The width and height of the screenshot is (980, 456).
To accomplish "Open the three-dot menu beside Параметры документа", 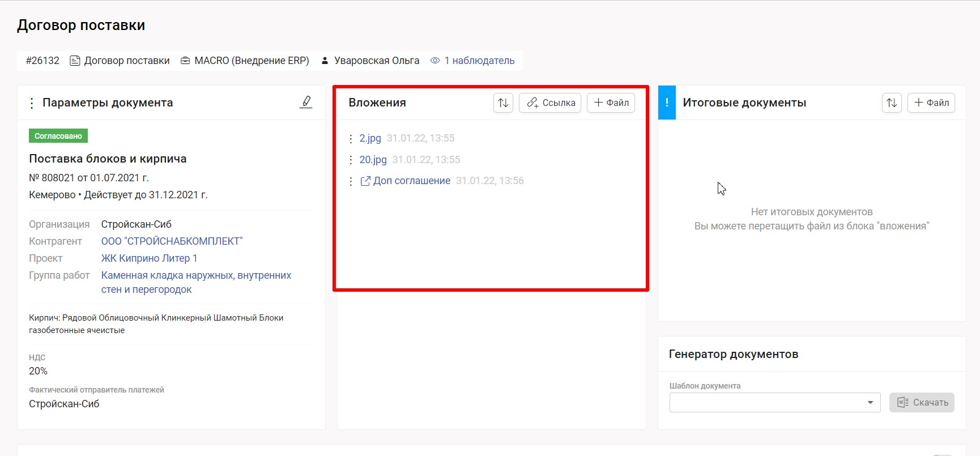I will pyautogui.click(x=32, y=103).
